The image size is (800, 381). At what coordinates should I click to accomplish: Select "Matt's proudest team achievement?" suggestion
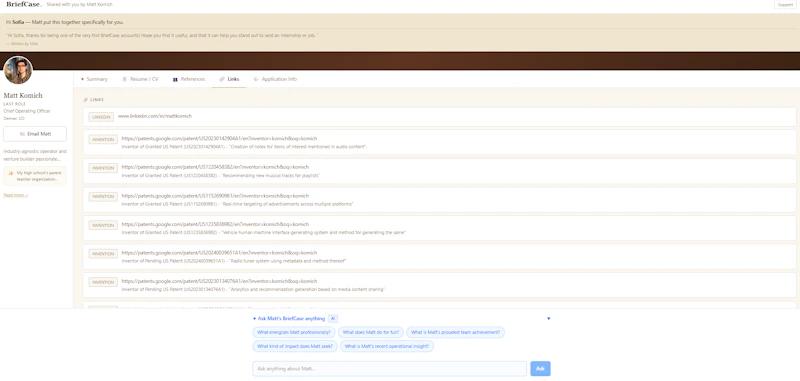(456, 332)
